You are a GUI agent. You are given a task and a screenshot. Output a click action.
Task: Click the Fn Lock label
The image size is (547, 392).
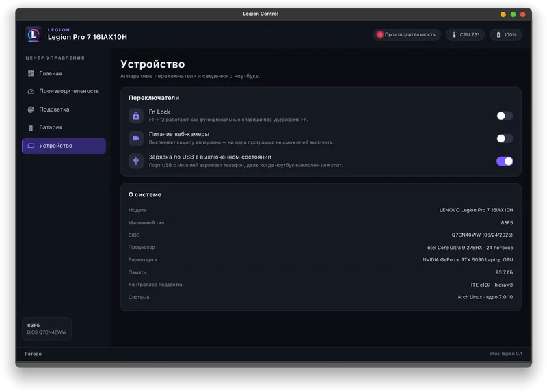coord(159,112)
